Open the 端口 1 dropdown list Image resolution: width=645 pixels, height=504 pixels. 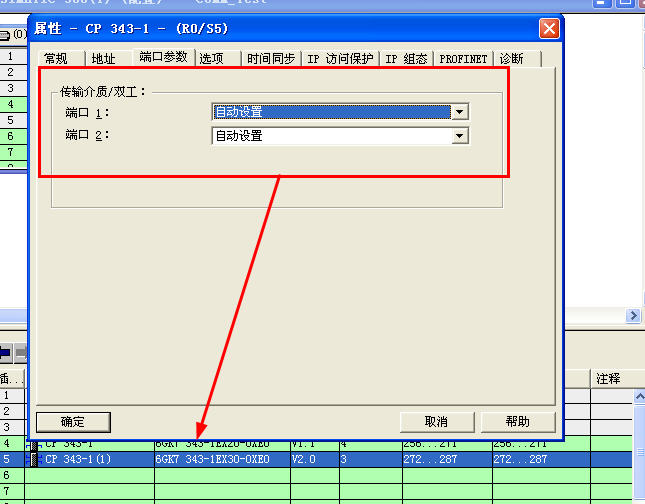point(459,112)
